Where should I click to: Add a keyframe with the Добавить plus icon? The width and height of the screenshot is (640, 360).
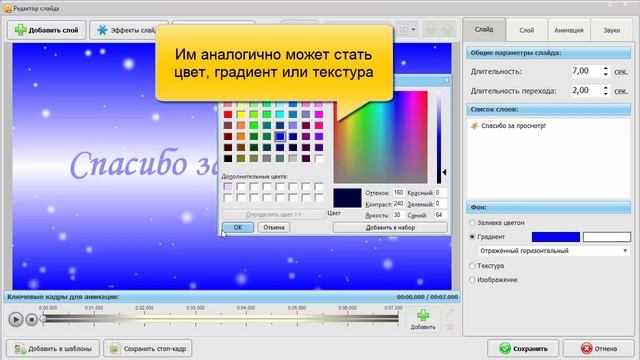click(x=423, y=319)
